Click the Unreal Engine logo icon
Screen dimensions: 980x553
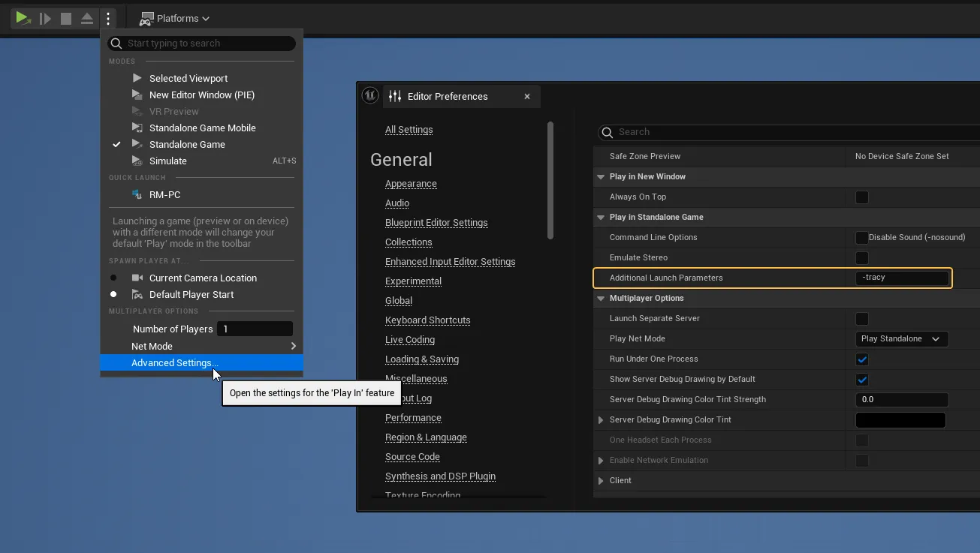click(x=369, y=96)
